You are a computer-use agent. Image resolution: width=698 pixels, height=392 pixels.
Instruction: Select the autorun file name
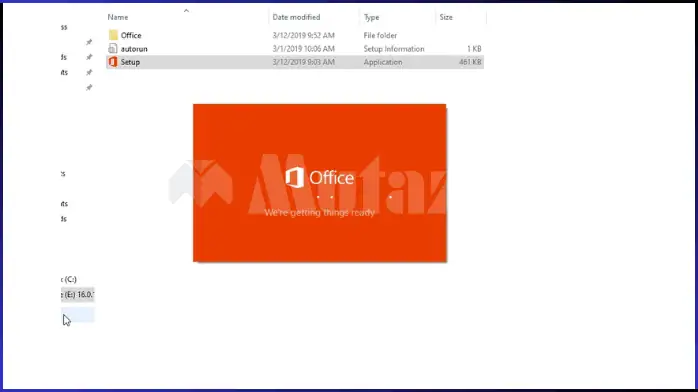tap(134, 49)
